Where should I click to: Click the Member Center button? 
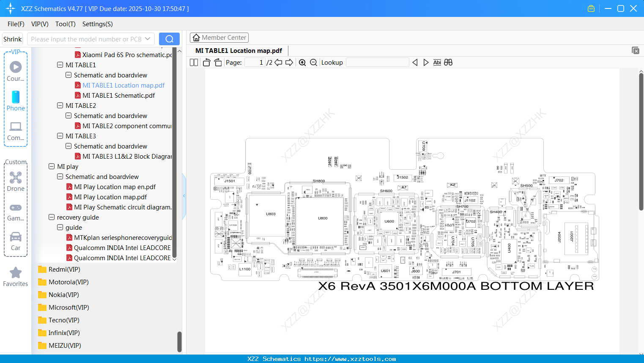pyautogui.click(x=219, y=37)
